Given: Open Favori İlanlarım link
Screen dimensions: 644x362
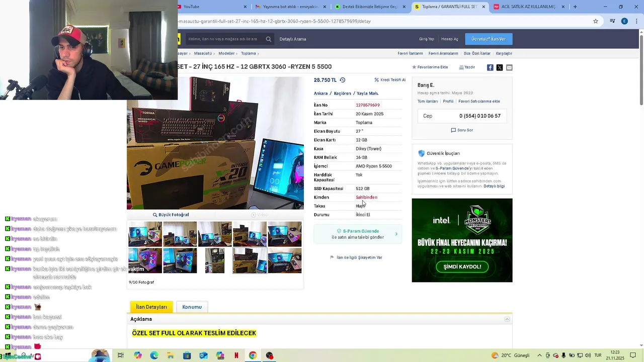Looking at the screenshot, I should (410, 53).
